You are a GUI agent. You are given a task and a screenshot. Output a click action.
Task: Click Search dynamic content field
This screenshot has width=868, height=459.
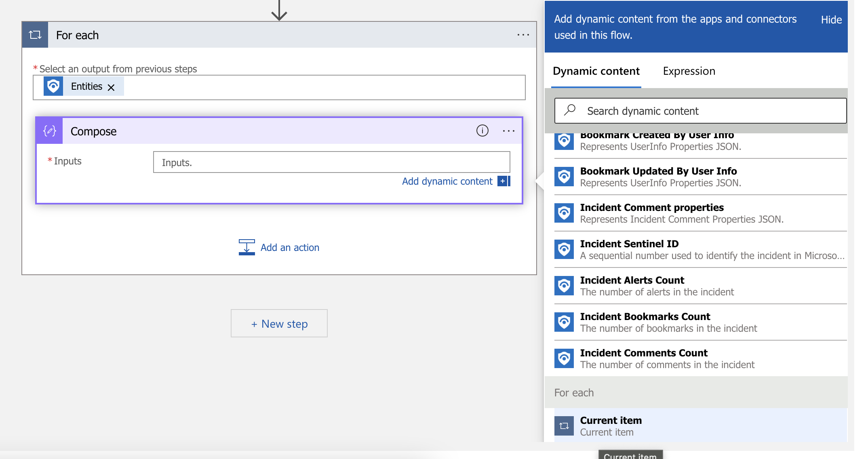click(x=701, y=111)
